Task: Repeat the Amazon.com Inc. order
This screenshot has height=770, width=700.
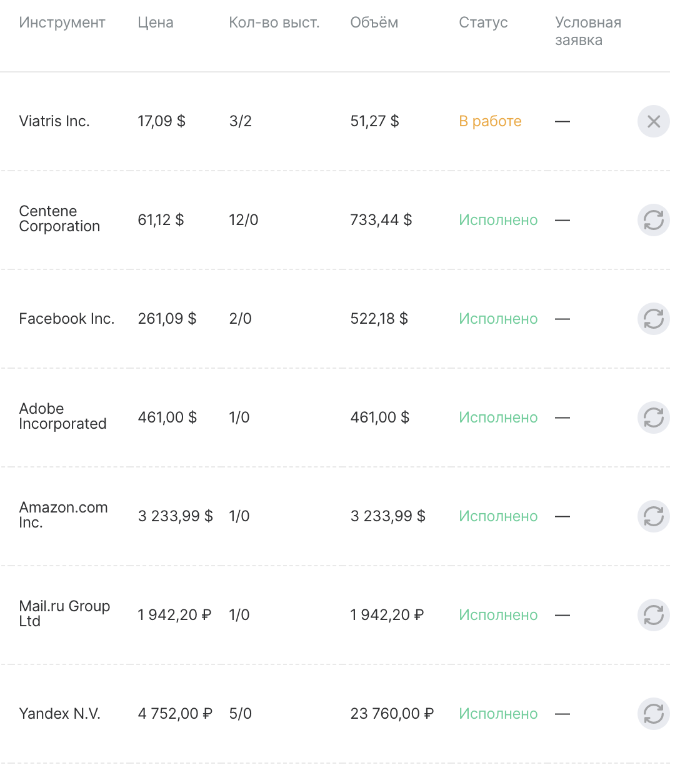Action: coord(653,516)
